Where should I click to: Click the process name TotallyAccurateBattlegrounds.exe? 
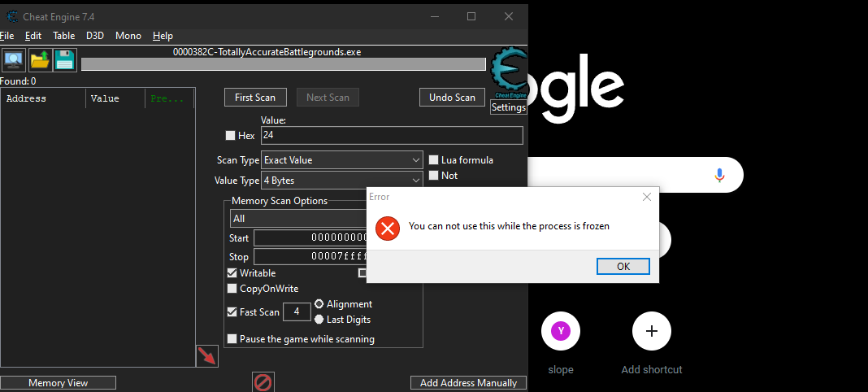tap(267, 52)
